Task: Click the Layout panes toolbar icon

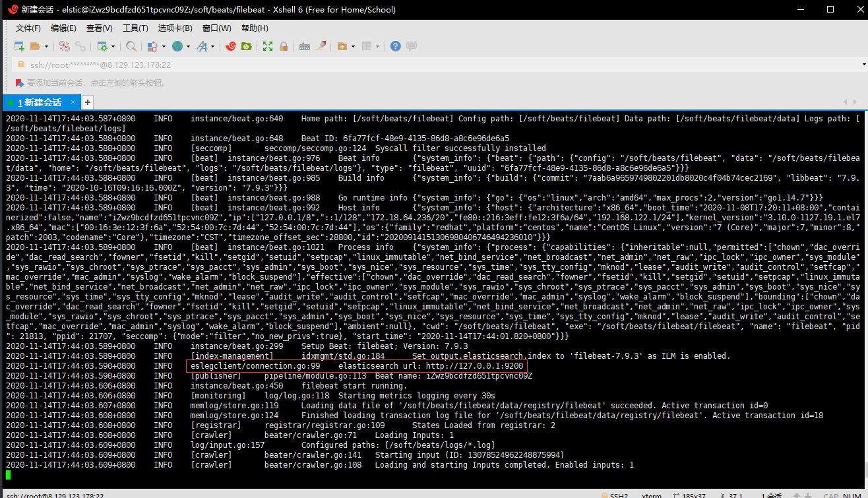Action: click(x=367, y=46)
